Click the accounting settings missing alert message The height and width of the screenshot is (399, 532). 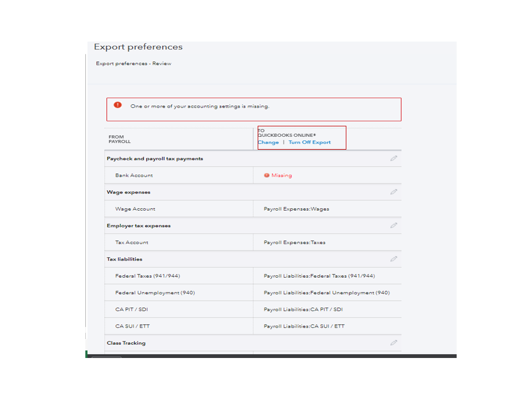200,106
